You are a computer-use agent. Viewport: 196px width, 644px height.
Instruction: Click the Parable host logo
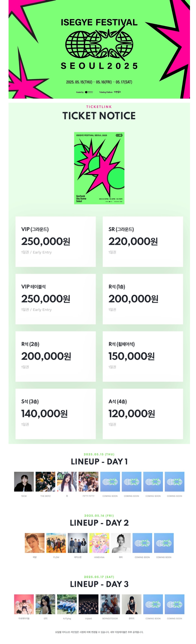[89, 92]
